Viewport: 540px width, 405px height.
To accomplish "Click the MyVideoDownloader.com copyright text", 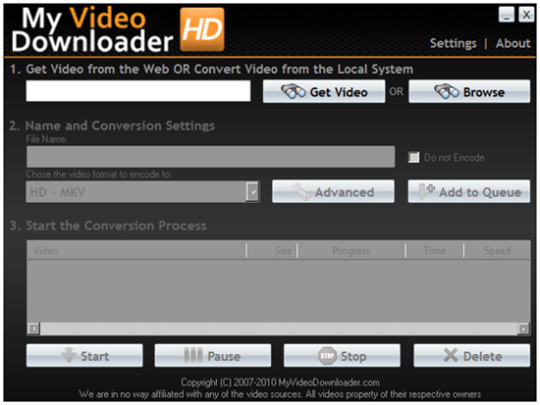I will (280, 382).
